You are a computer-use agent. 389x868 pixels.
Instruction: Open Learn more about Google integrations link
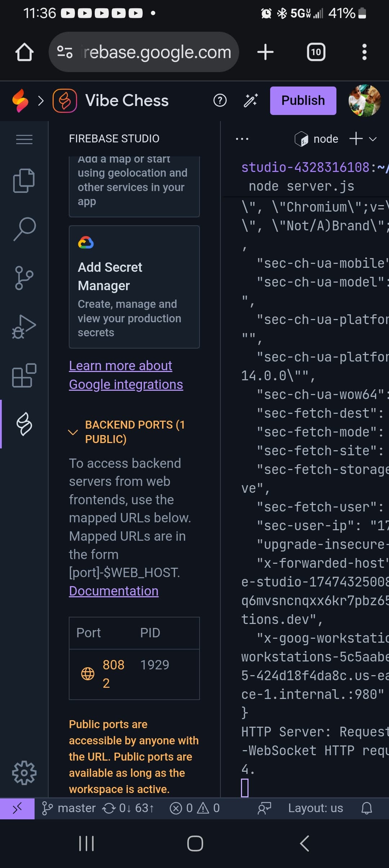(x=126, y=375)
